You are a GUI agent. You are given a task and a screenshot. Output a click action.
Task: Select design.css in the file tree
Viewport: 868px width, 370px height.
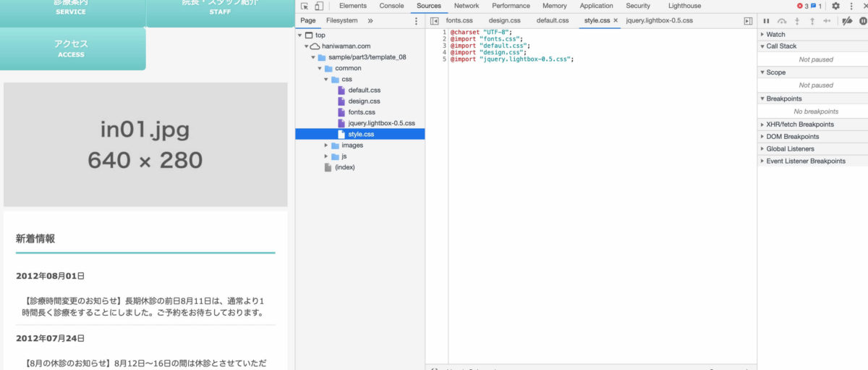[364, 101]
